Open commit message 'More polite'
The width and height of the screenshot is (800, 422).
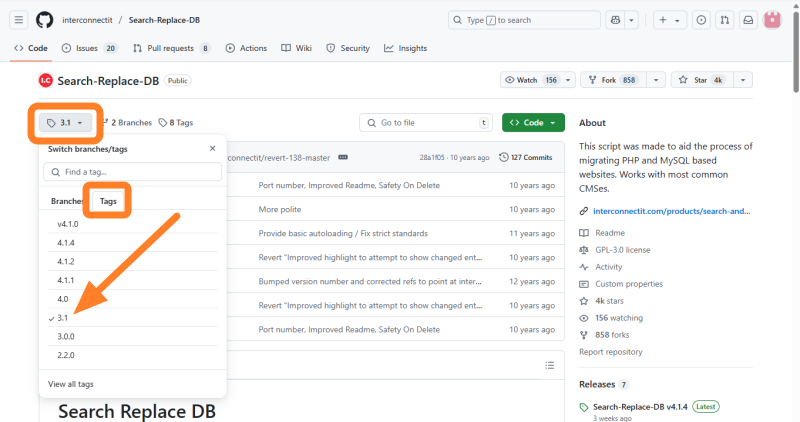(280, 209)
